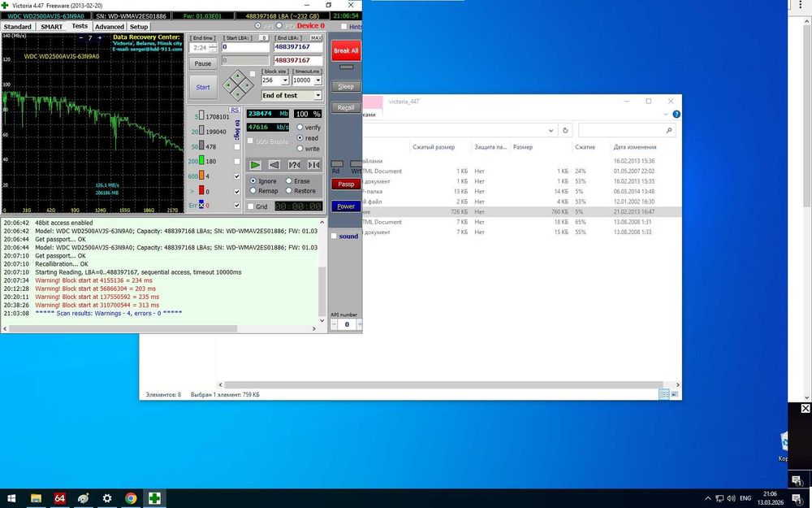Click the Explorer horizontal scrollbar
This screenshot has height=508, width=812.
pos(443,384)
